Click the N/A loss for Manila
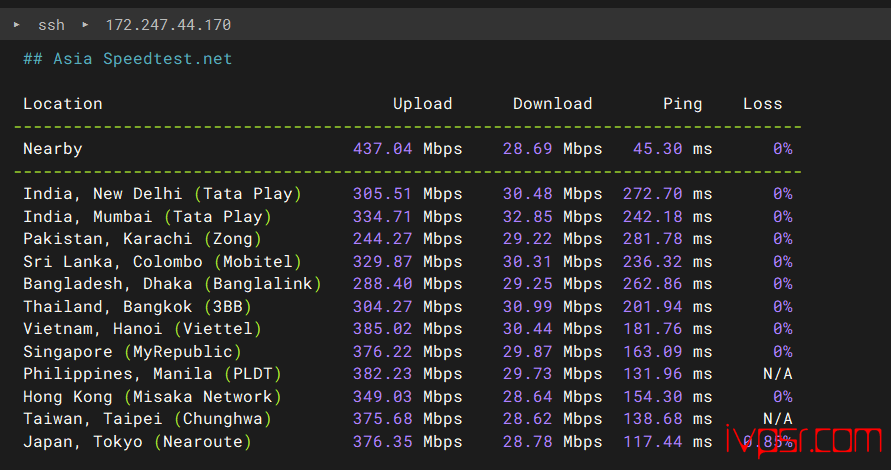Image resolution: width=891 pixels, height=470 pixels. pyautogui.click(x=777, y=373)
